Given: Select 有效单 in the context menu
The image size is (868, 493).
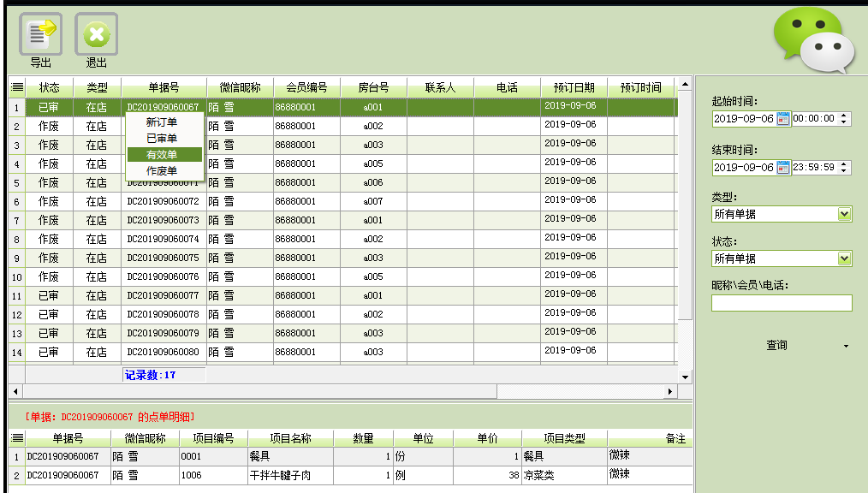Looking at the screenshot, I should point(163,155).
